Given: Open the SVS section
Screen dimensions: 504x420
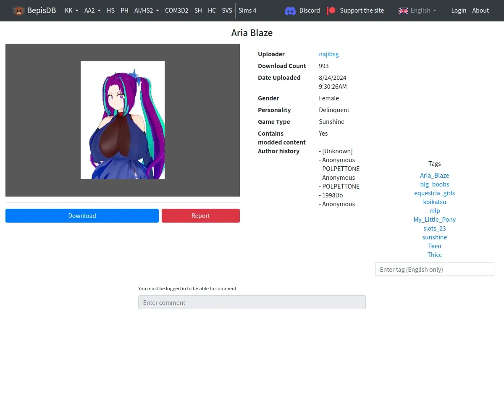Looking at the screenshot, I should point(227,10).
